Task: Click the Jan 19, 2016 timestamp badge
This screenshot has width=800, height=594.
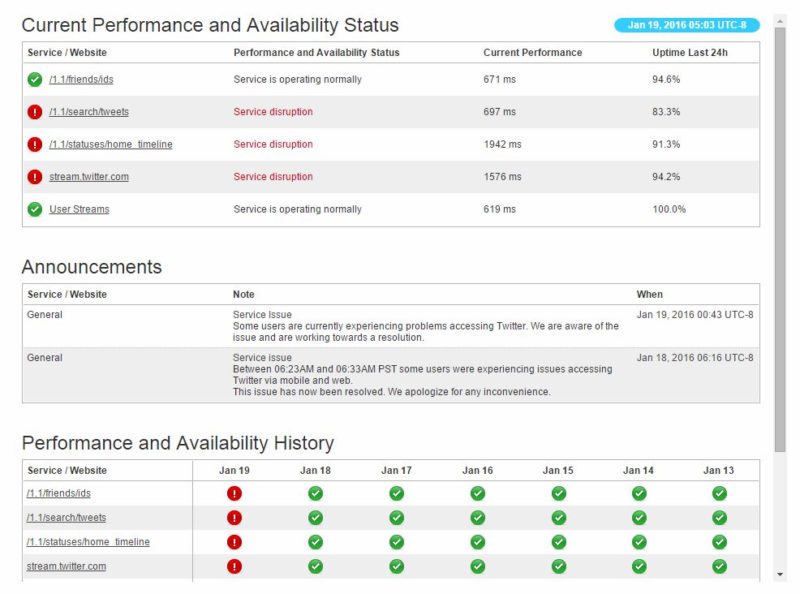Action: pos(686,25)
